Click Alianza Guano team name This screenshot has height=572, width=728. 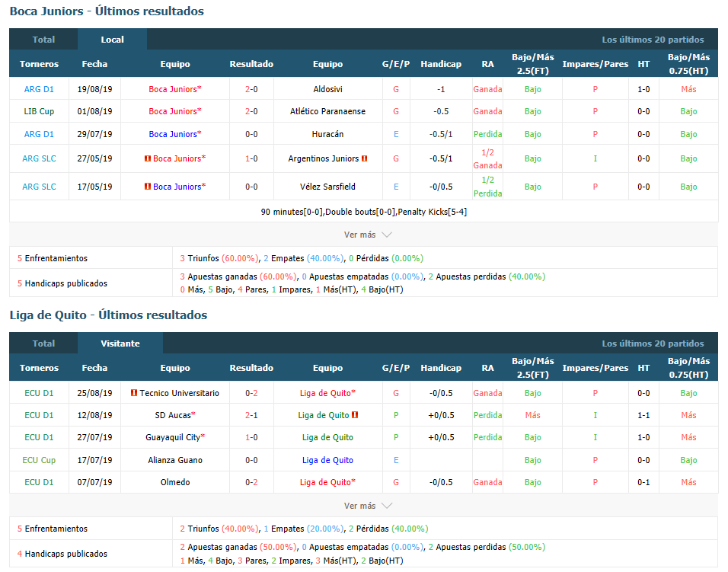pos(175,460)
